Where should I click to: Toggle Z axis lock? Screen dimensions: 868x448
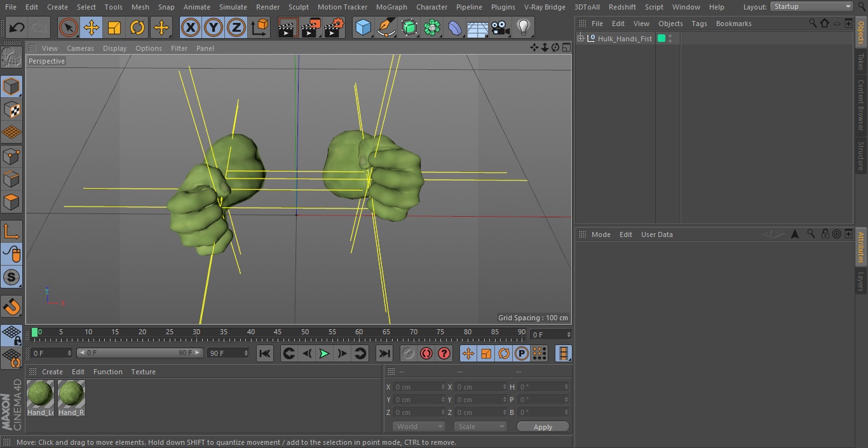click(236, 28)
